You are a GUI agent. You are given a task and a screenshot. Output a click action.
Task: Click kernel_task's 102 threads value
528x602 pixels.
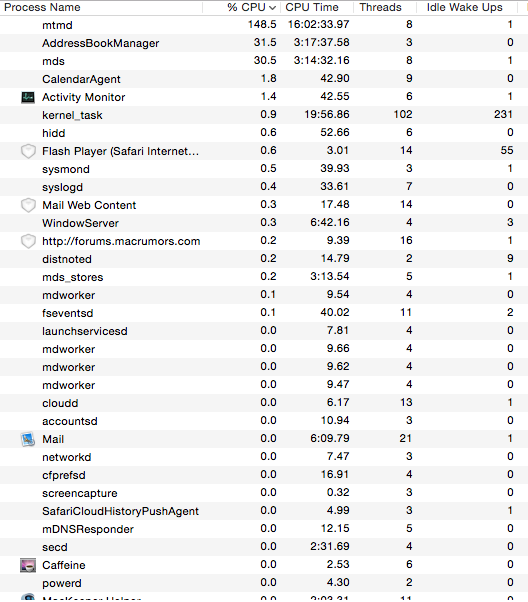coord(403,114)
